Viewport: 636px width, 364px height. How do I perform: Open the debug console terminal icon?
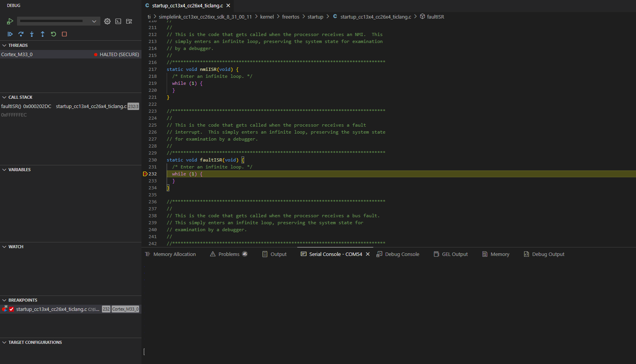click(118, 21)
